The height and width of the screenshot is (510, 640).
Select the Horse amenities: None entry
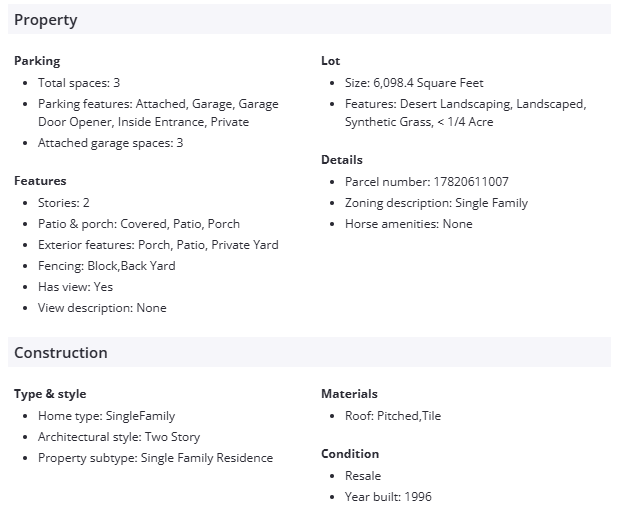tap(408, 224)
